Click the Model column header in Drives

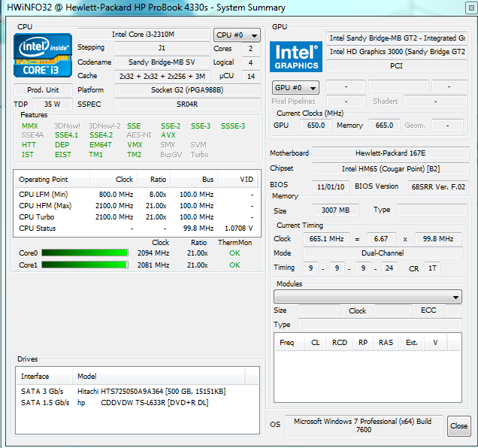159,377
